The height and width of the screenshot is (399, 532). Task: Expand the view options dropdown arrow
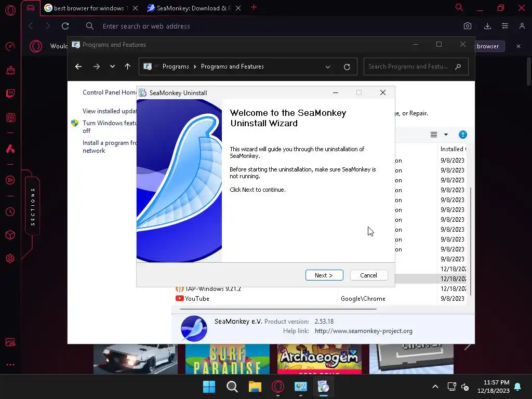tap(446, 135)
